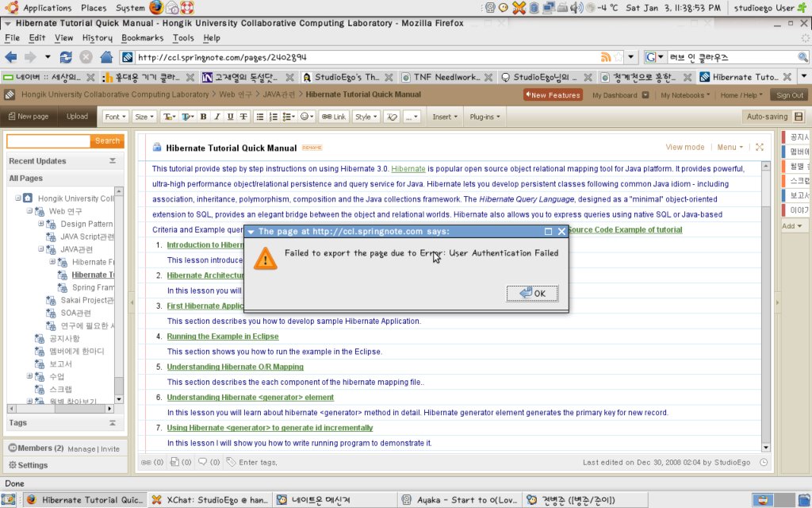Switch to View mode

point(684,147)
